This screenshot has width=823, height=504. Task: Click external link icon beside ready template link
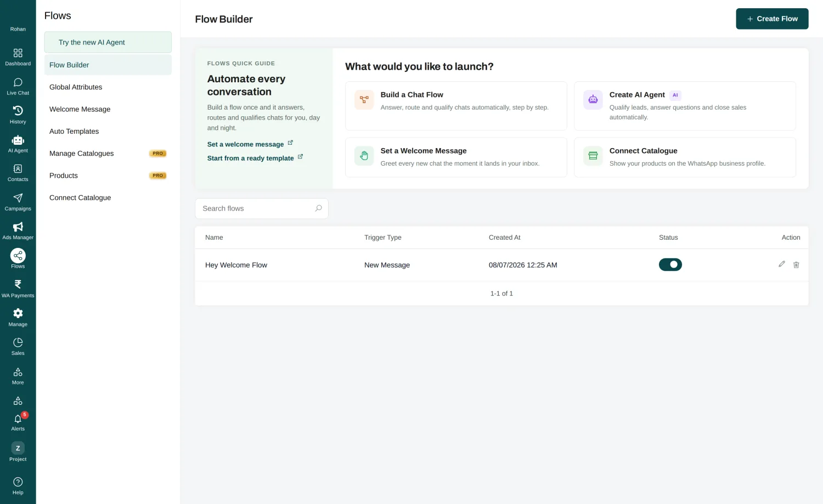coord(300,157)
